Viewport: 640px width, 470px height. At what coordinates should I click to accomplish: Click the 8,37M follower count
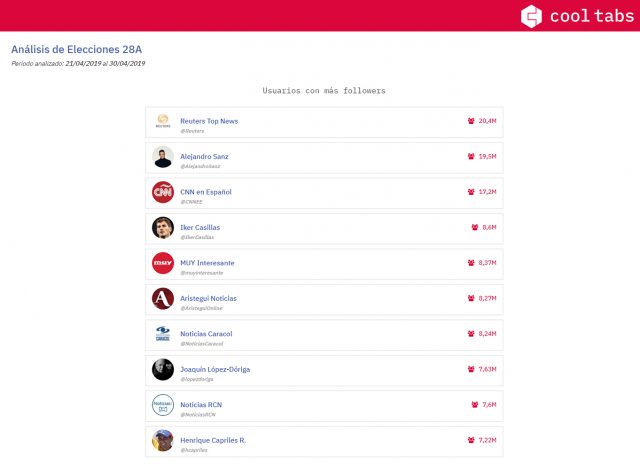(487, 263)
